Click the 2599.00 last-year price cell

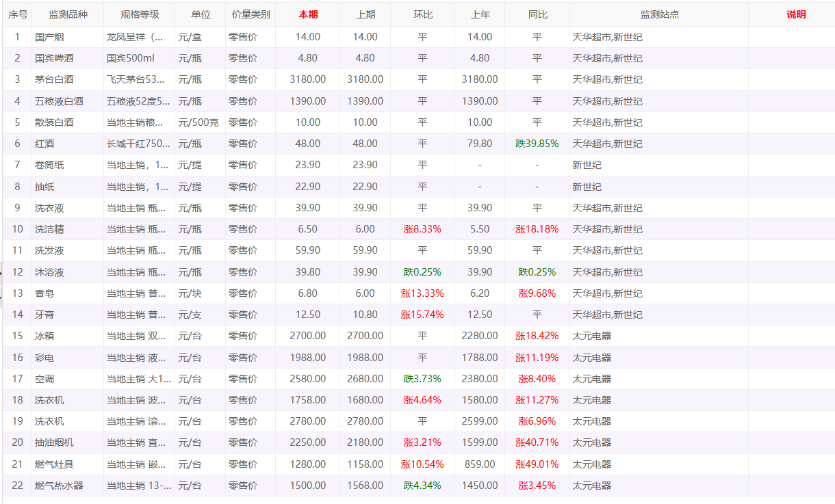[480, 421]
